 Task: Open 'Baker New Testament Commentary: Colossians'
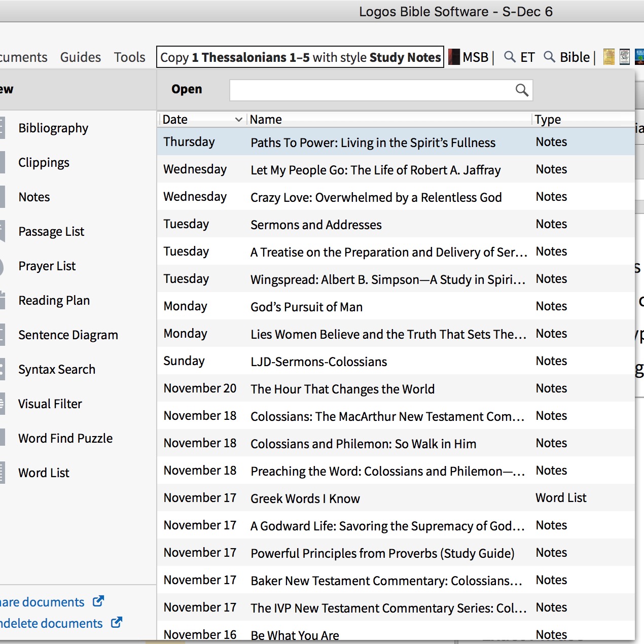coord(396,580)
